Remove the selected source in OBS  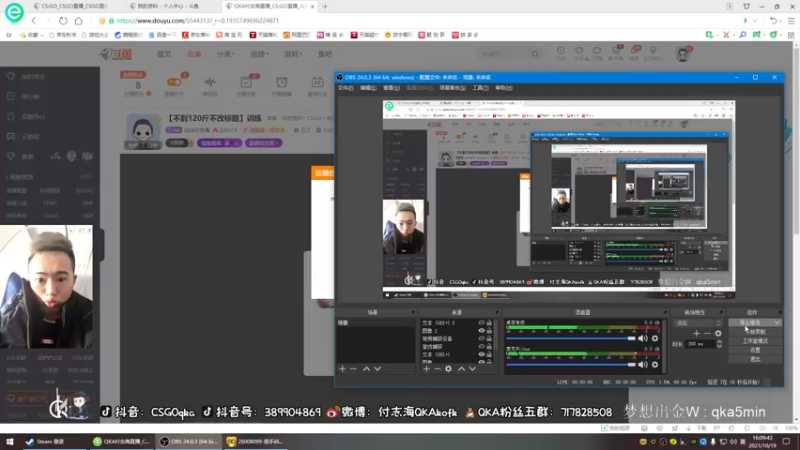(437, 368)
